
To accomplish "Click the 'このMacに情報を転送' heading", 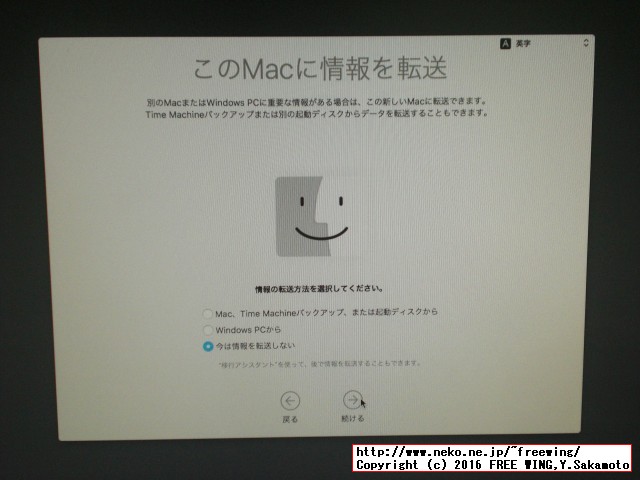I will 320,68.
